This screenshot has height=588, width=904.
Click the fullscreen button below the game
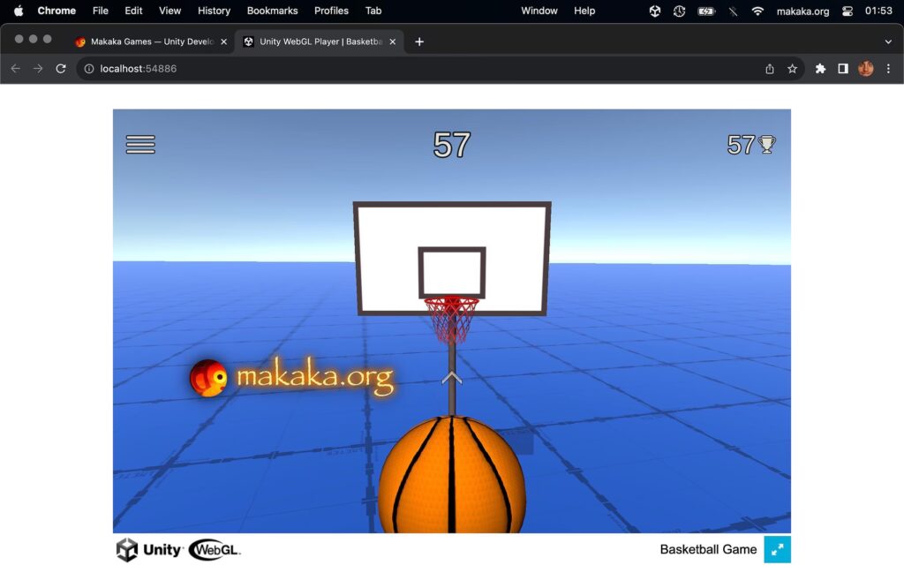tap(777, 549)
